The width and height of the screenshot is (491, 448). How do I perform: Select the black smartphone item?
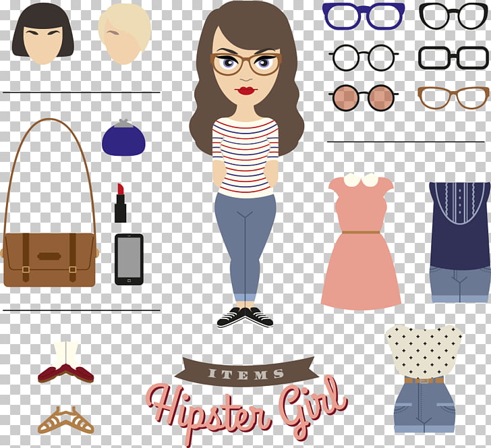pos(129,259)
